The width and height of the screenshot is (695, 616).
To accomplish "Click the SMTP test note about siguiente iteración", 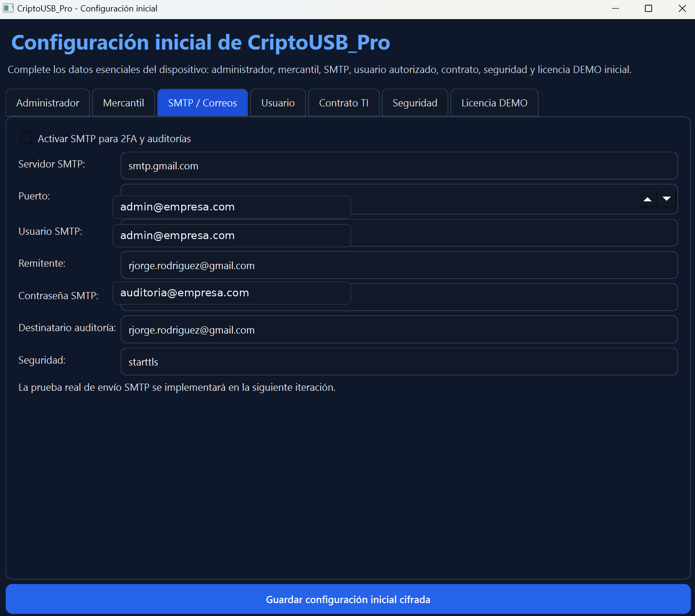I will click(177, 387).
